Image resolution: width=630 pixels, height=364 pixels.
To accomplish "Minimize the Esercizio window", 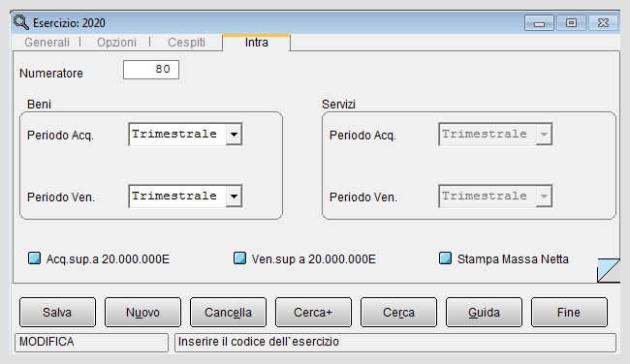I will click(539, 23).
